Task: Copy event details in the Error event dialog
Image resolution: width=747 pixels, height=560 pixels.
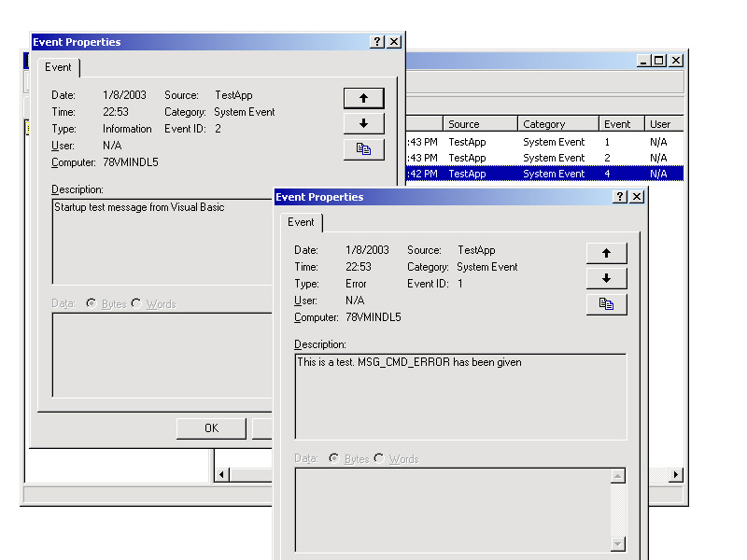Action: pyautogui.click(x=606, y=303)
